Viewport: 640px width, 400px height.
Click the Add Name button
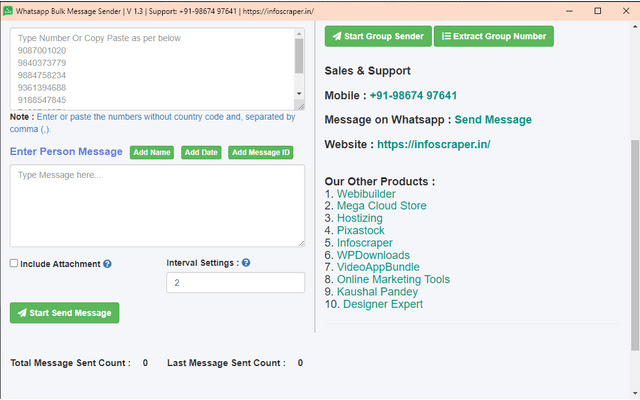152,152
